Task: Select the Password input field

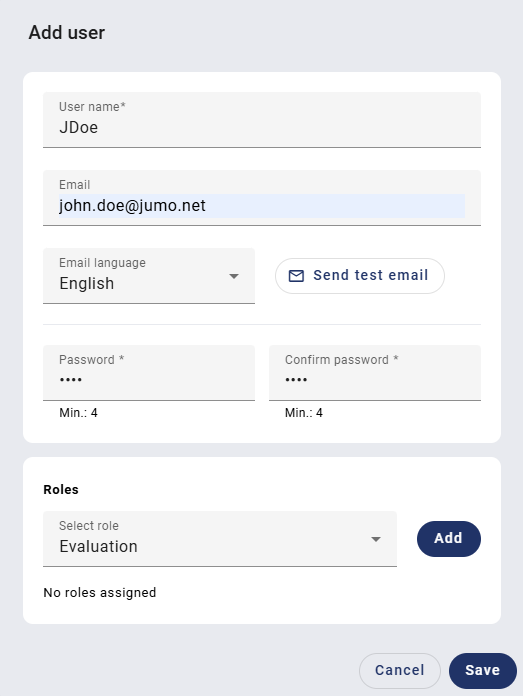Action: click(149, 373)
